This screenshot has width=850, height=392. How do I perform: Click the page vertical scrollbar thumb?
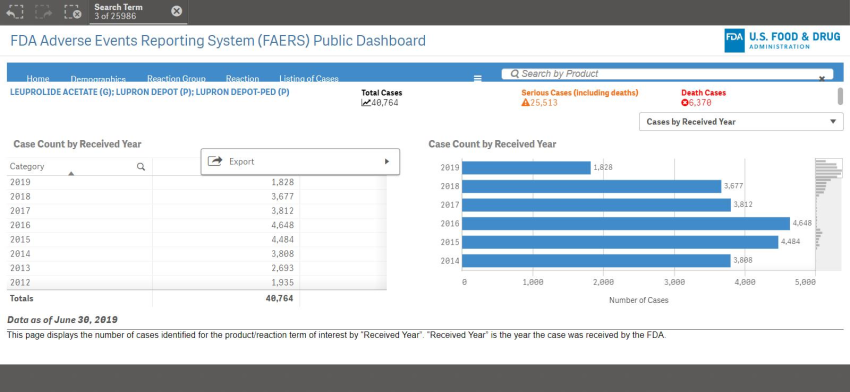[x=840, y=96]
